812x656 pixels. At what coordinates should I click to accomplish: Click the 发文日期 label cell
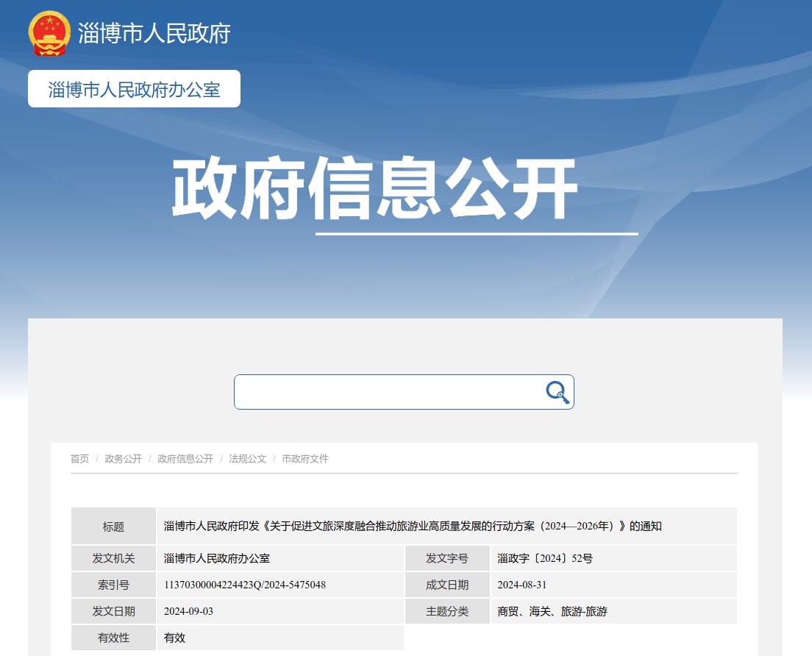tap(113, 611)
